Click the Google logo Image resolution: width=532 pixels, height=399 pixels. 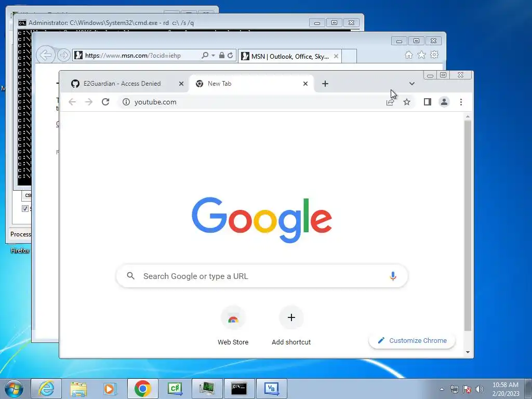262,220
